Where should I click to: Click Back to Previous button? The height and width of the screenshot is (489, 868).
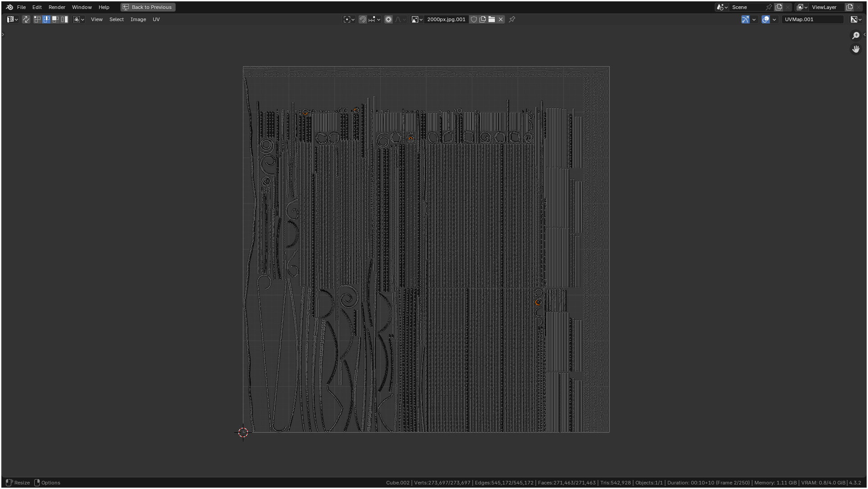click(148, 7)
